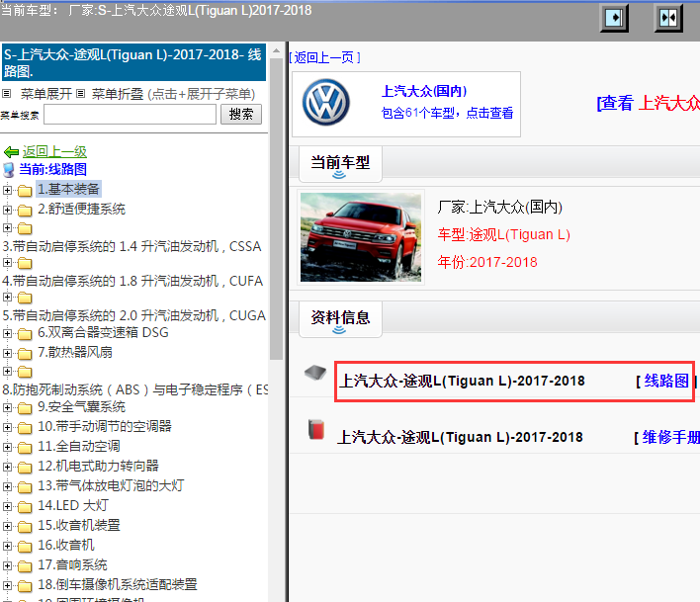The width and height of the screenshot is (700, 602).
Task: Expand the 6.双离合器变速箱 DSG node
Action: 7,333
